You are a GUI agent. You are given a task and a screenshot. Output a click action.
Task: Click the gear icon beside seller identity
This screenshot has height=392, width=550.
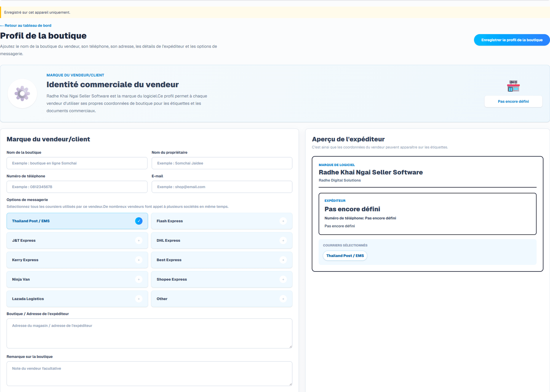click(22, 94)
